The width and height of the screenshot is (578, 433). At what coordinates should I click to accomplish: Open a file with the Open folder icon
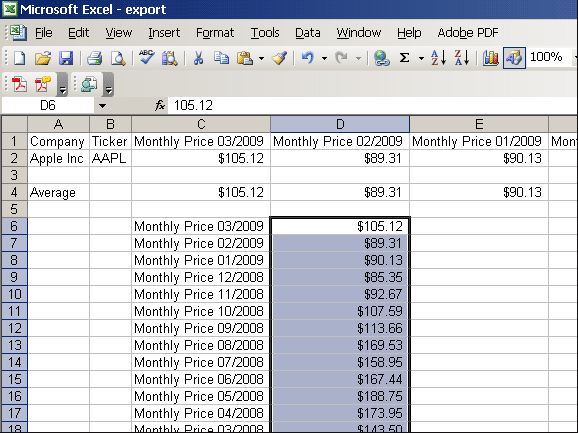pyautogui.click(x=43, y=58)
